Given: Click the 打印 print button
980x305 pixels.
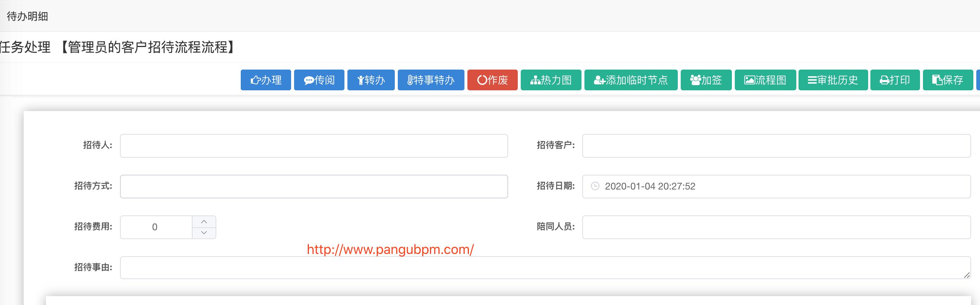Looking at the screenshot, I should click(895, 80).
